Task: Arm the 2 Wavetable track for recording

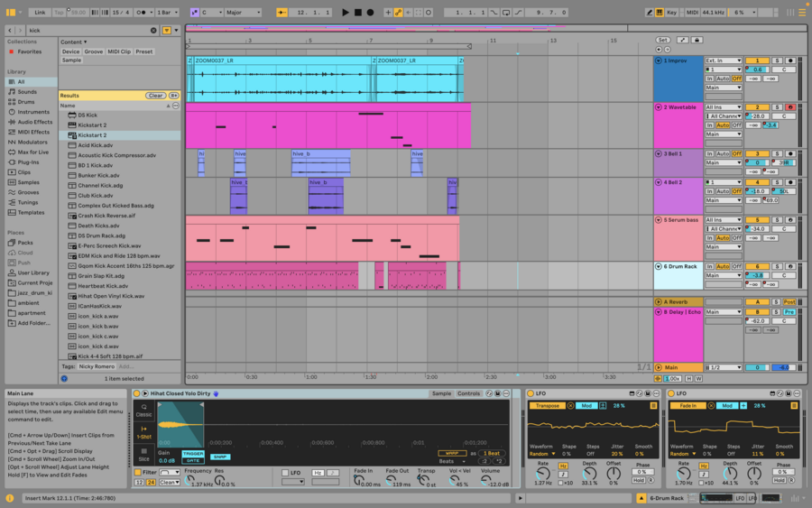Action: click(790, 107)
